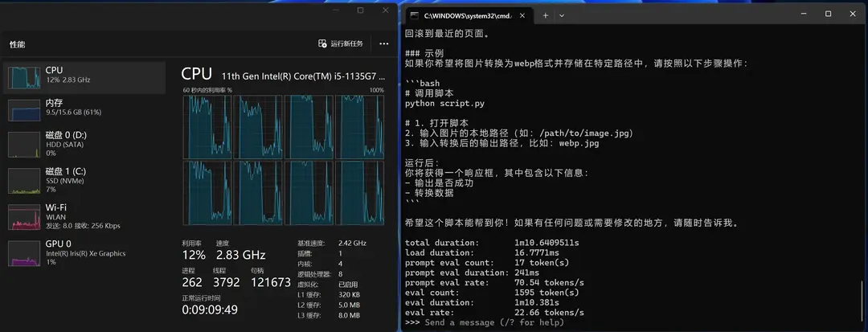Click the 利用率 12% value

194,255
